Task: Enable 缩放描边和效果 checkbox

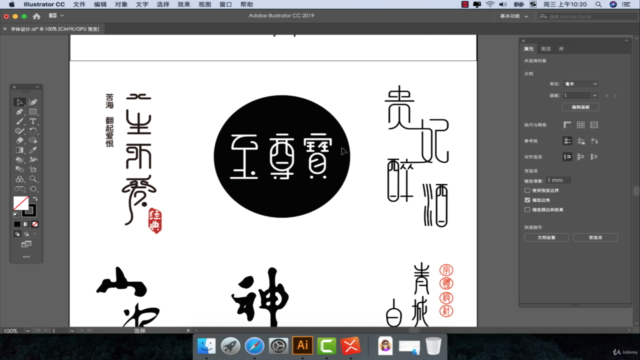Action: pyautogui.click(x=527, y=209)
